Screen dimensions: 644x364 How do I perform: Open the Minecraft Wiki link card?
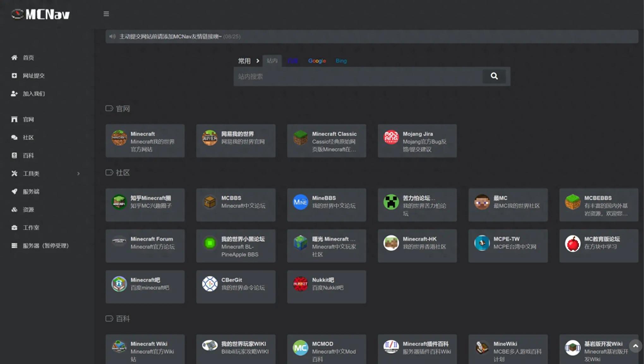(145, 349)
